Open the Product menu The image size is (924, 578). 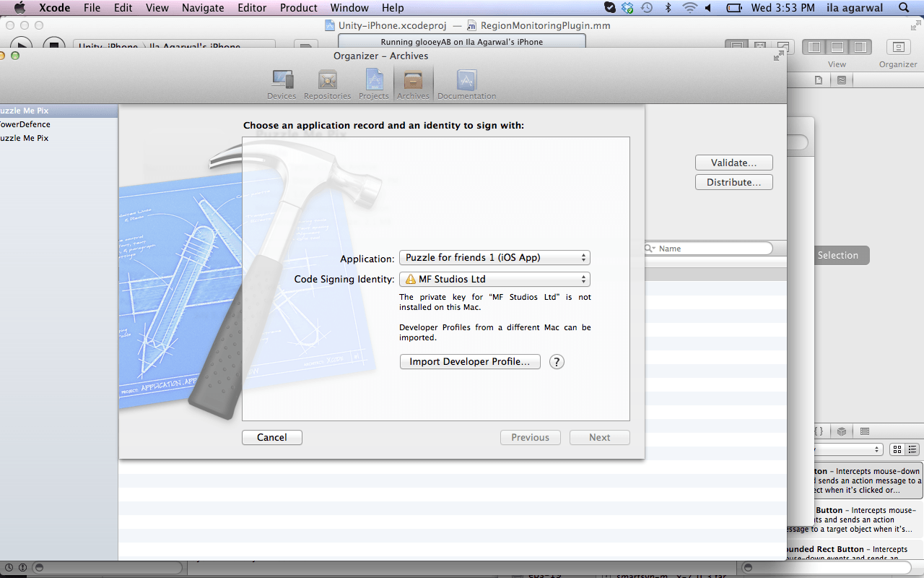[299, 8]
